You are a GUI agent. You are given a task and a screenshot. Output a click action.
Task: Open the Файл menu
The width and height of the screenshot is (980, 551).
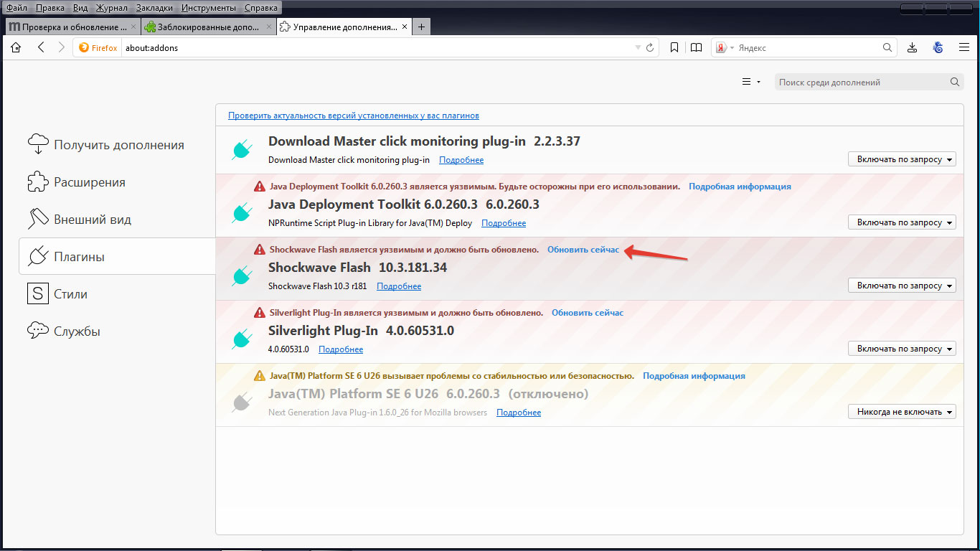[x=17, y=8]
